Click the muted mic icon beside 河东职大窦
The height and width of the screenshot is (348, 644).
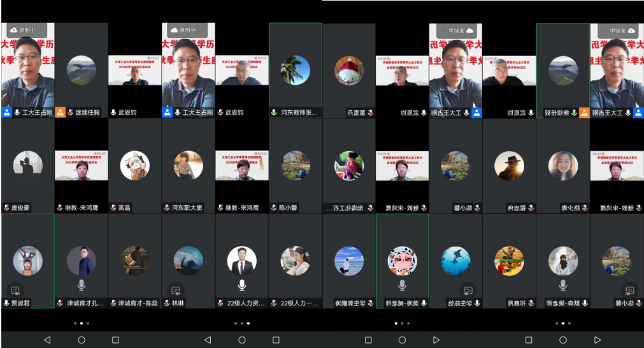tap(167, 208)
